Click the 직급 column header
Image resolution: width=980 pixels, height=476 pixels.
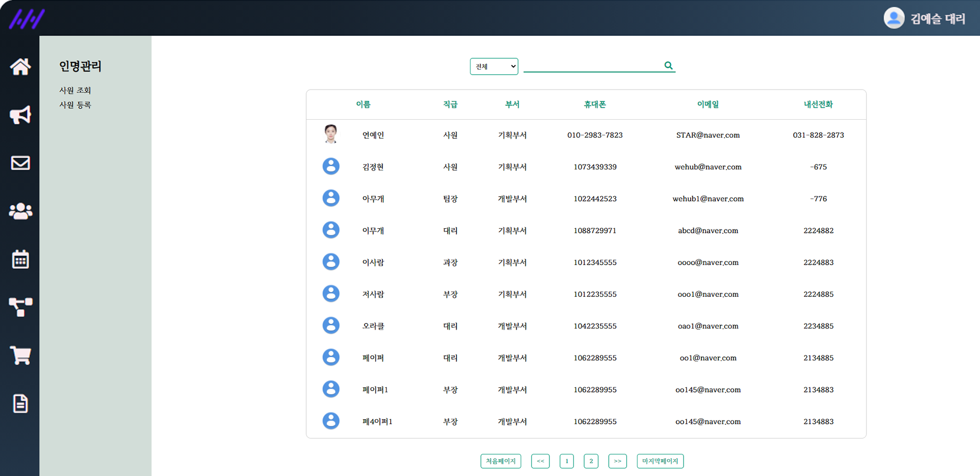451,104
